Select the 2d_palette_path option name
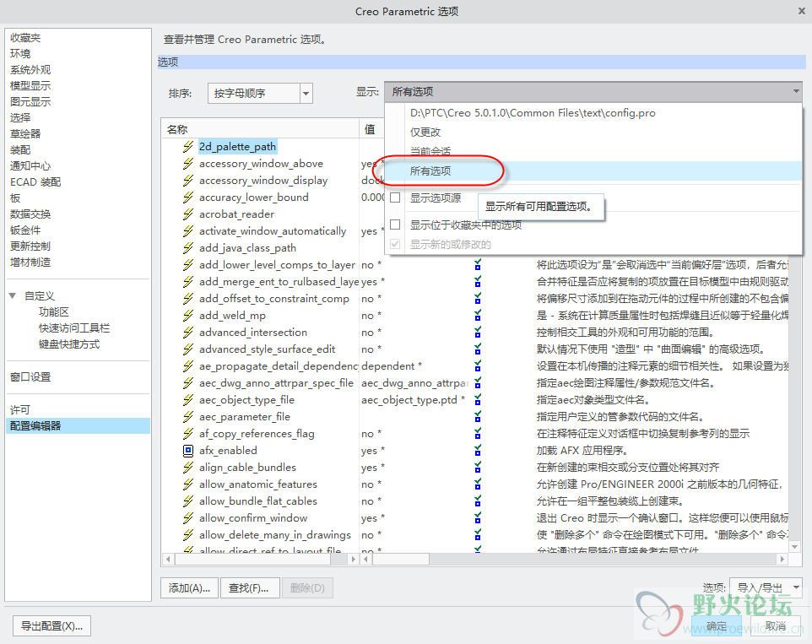 pos(238,147)
